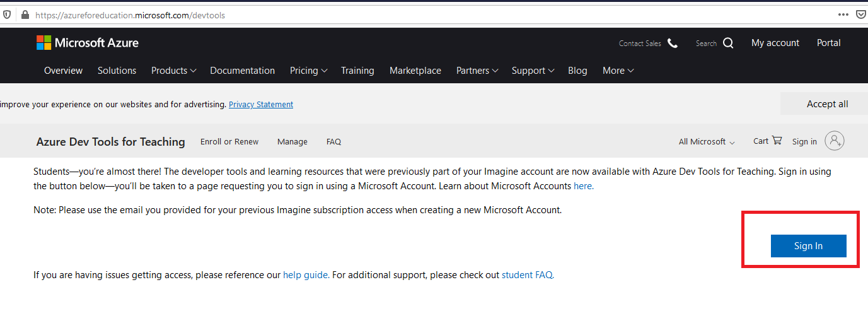Click the browser address bar URL
This screenshot has height=316, width=868.
click(130, 15)
